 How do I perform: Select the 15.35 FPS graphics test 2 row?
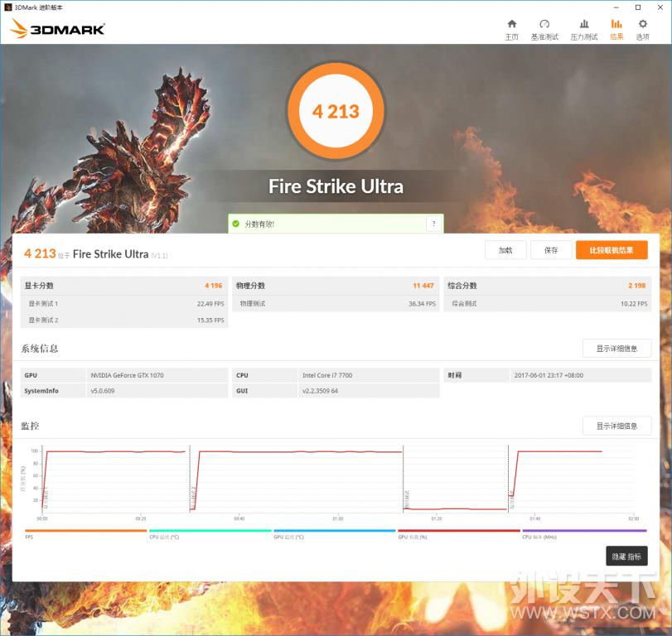[124, 320]
